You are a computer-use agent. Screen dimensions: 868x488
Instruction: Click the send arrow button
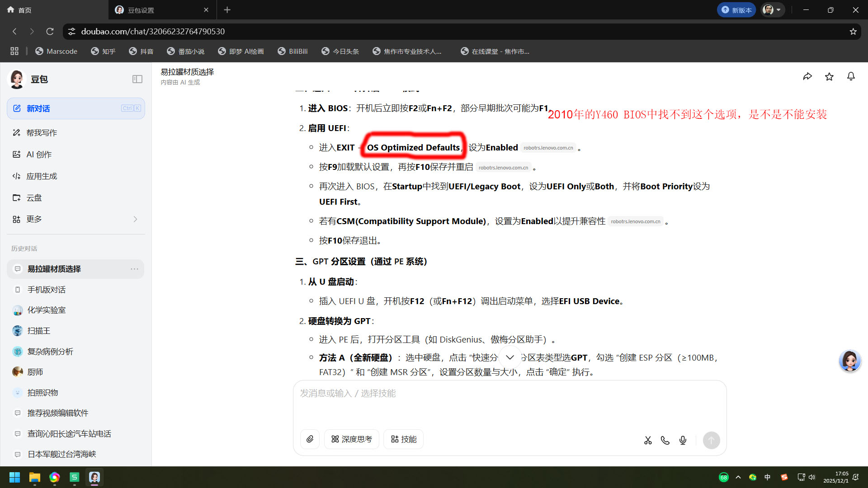click(711, 440)
